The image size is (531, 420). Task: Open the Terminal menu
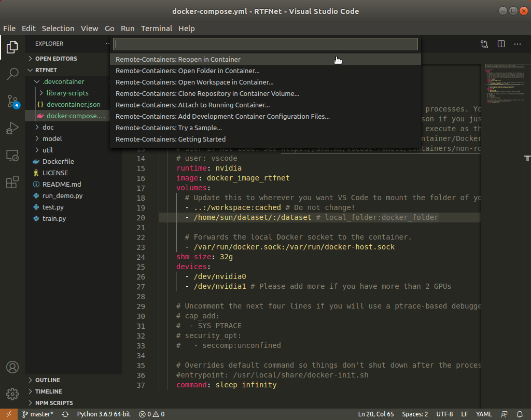click(157, 29)
